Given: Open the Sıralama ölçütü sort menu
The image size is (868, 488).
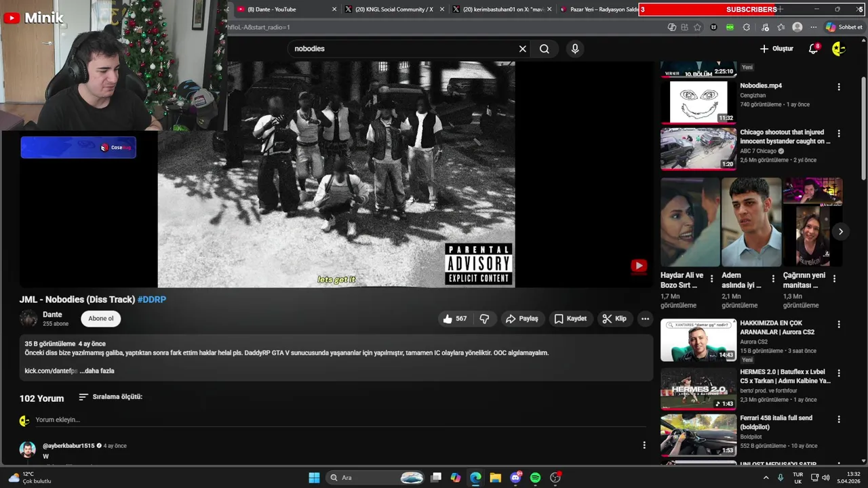Looking at the screenshot, I should tap(111, 396).
